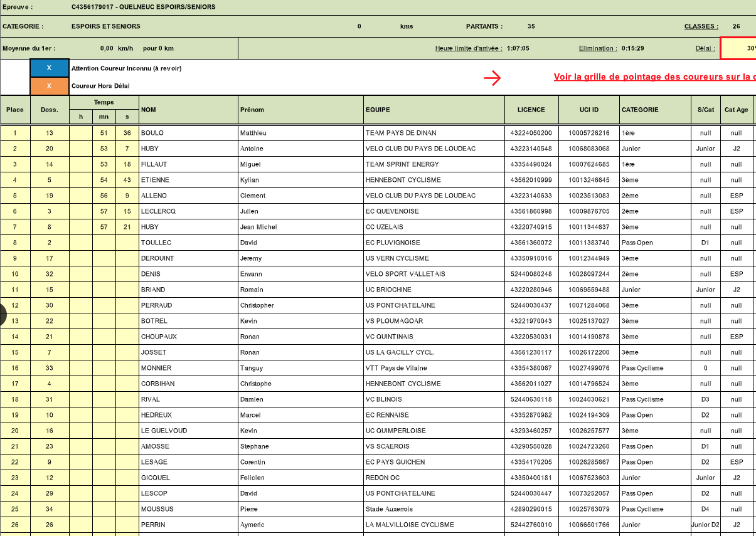This screenshot has height=536, width=756.
Task: Select the orange X hors délai swatch
Action: tap(50, 86)
